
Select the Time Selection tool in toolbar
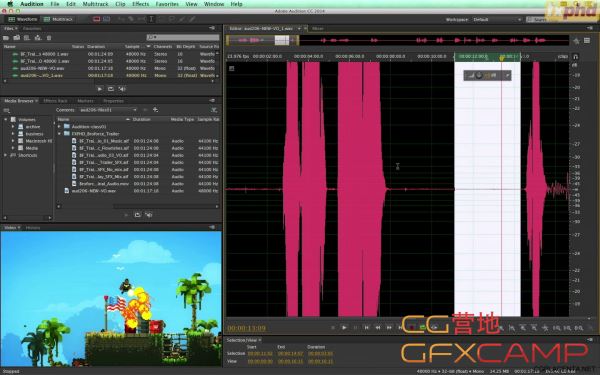click(152, 19)
